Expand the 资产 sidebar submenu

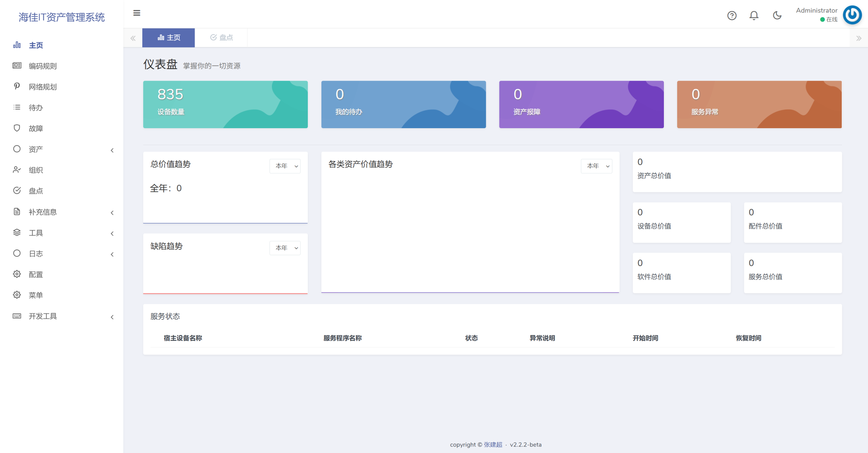(x=62, y=149)
